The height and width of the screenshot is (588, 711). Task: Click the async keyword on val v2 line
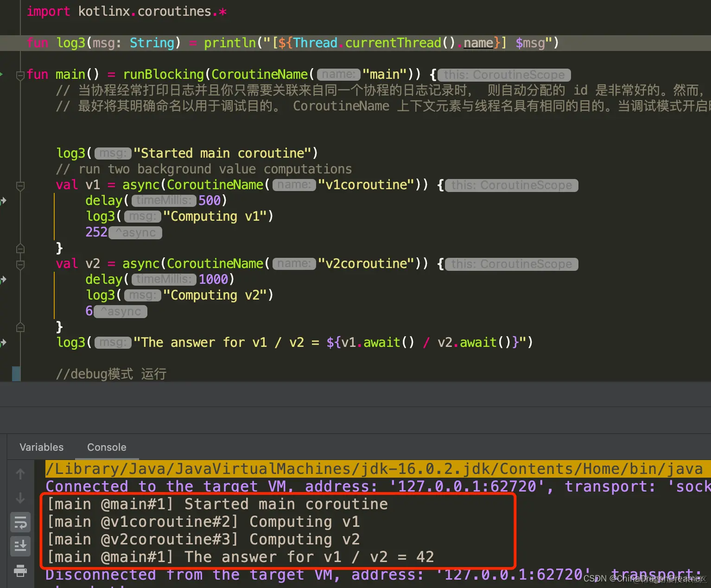(141, 264)
